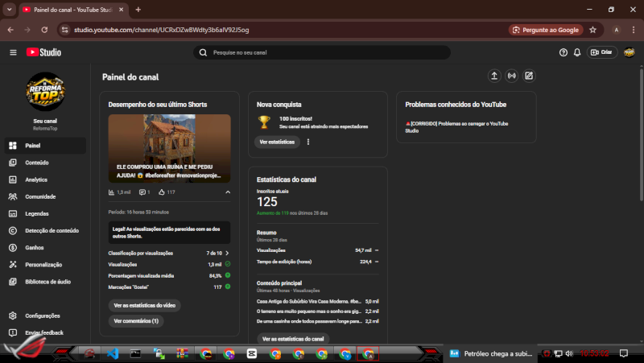Image resolution: width=644 pixels, height=363 pixels.
Task: Open Personalização in the sidebar
Action: tap(43, 265)
